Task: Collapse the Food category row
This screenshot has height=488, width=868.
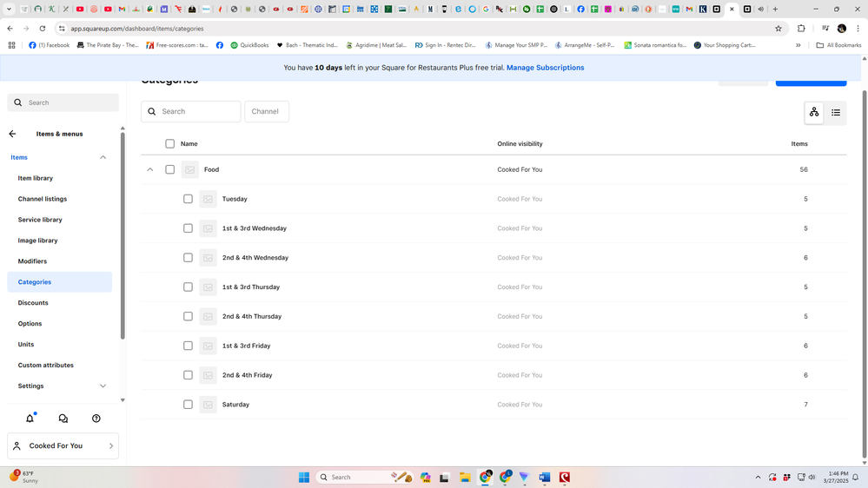Action: pos(149,170)
